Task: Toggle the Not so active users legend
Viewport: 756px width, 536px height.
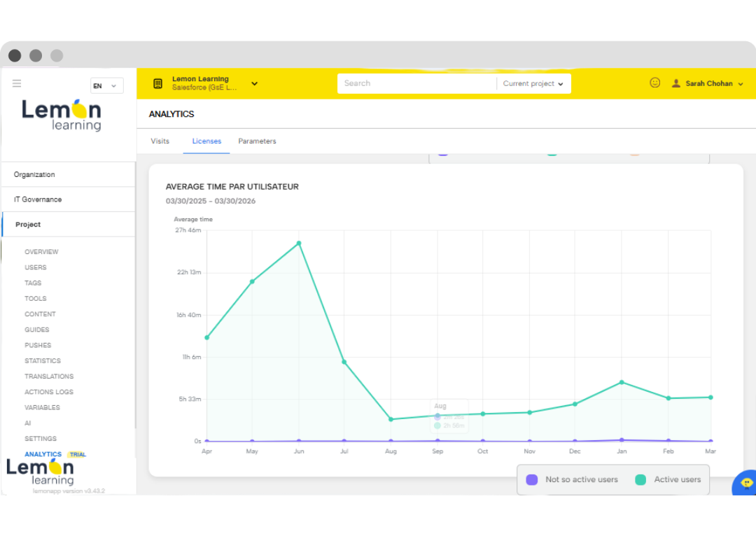Action: pos(573,480)
